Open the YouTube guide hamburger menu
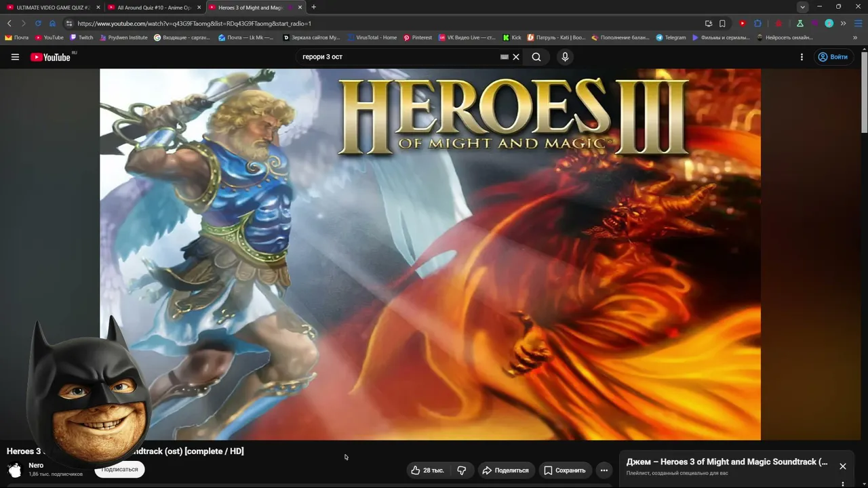This screenshot has height=488, width=868. coord(15,57)
